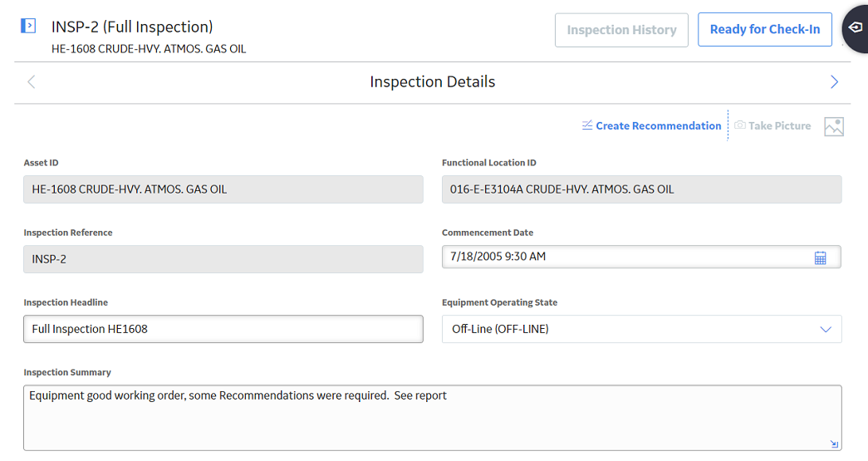Click the Ready for Check-In button
The height and width of the screenshot is (461, 868).
(x=764, y=29)
